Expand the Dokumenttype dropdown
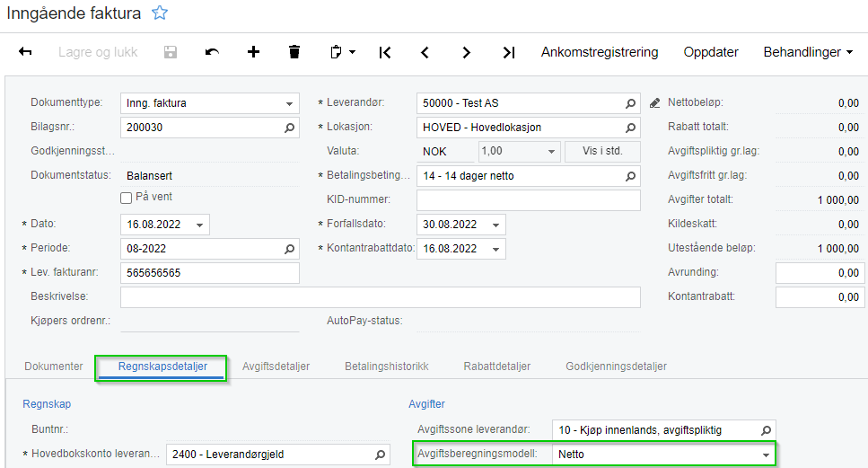 click(289, 103)
